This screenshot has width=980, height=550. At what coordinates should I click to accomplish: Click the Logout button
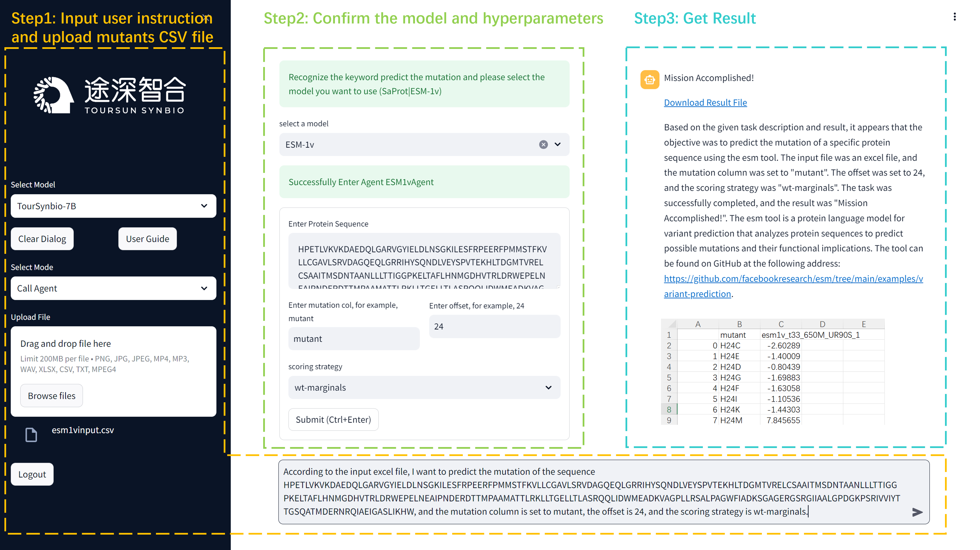click(x=32, y=474)
